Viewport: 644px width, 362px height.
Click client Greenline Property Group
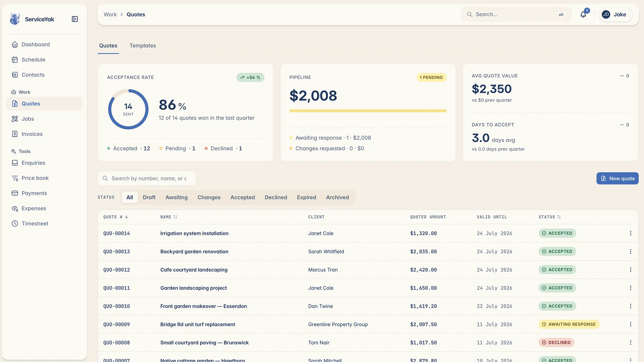click(x=338, y=324)
